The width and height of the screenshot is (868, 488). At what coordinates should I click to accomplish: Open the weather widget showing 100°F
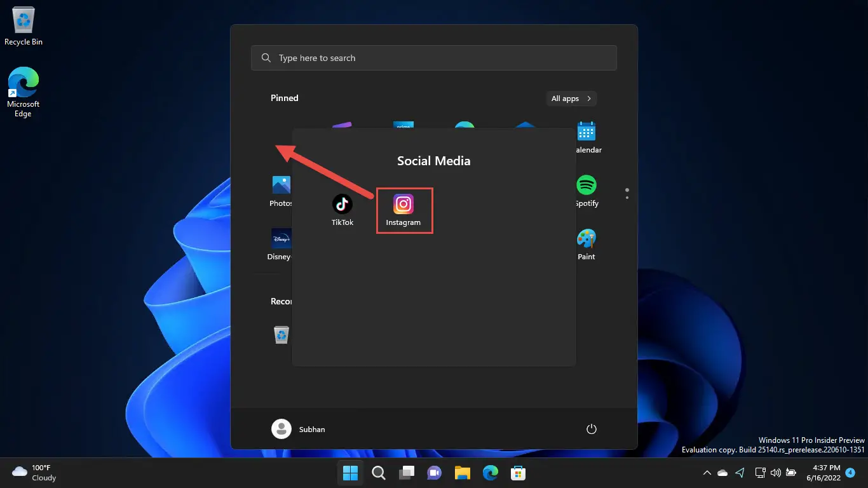35,473
